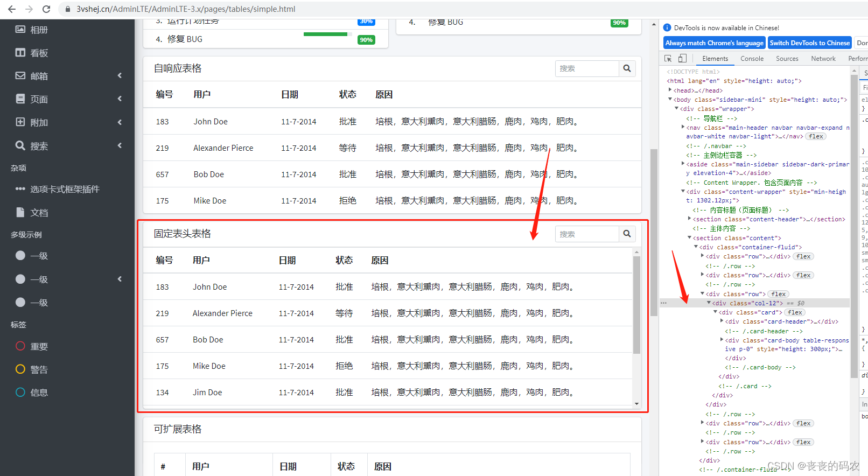Click the 拒绝 status in the 自响应表格 Mike Doe row
This screenshot has width=868, height=476.
348,200
